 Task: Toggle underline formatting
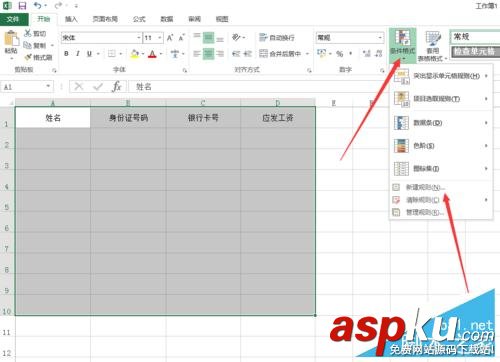tap(89, 53)
